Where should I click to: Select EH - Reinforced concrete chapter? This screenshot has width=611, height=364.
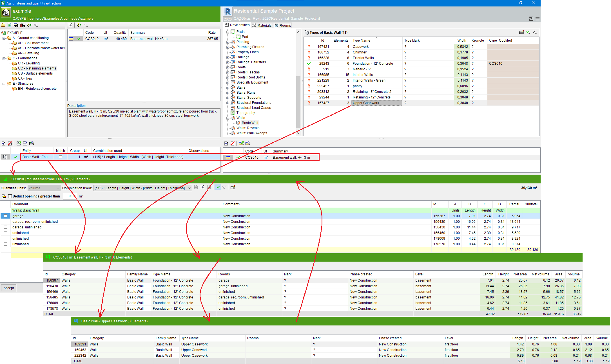click(37, 89)
